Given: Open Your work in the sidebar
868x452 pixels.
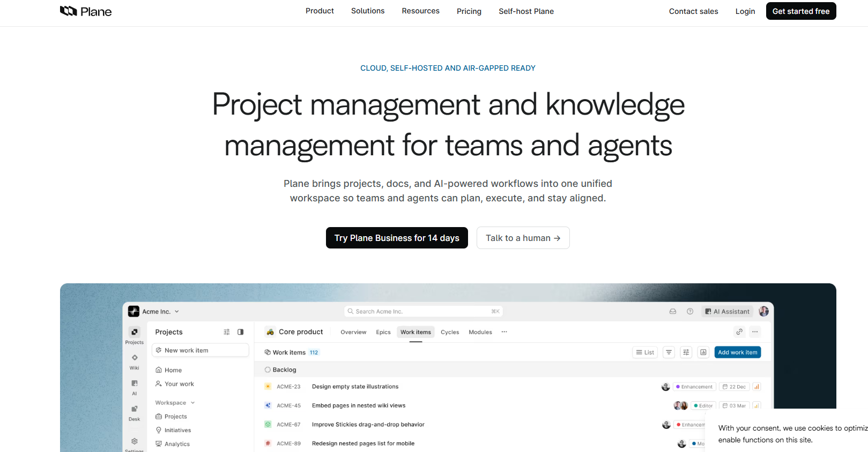Looking at the screenshot, I should click(x=175, y=384).
